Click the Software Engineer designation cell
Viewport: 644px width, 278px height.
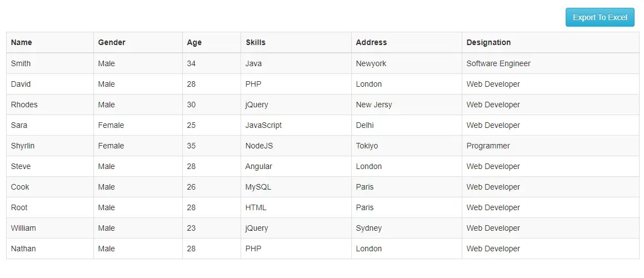(x=498, y=63)
